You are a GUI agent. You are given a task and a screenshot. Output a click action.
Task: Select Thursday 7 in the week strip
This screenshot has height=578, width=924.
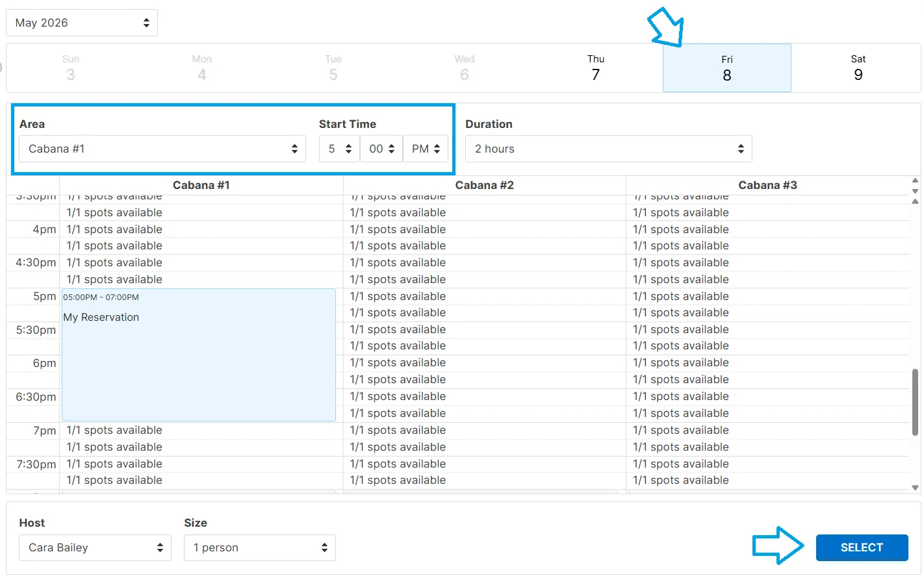tap(596, 68)
